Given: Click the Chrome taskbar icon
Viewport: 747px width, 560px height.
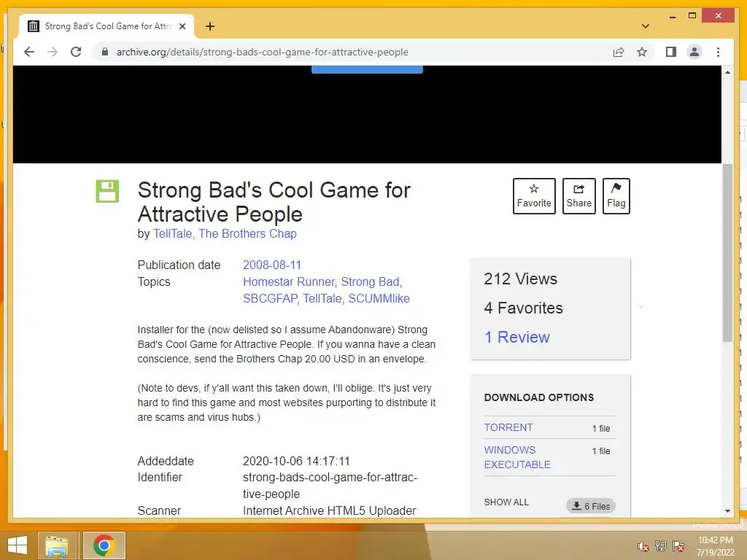Looking at the screenshot, I should point(104,545).
